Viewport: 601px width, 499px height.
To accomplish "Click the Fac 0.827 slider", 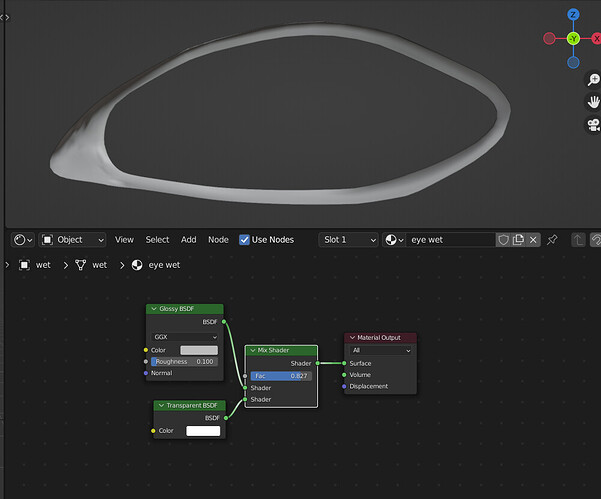I will click(281, 376).
